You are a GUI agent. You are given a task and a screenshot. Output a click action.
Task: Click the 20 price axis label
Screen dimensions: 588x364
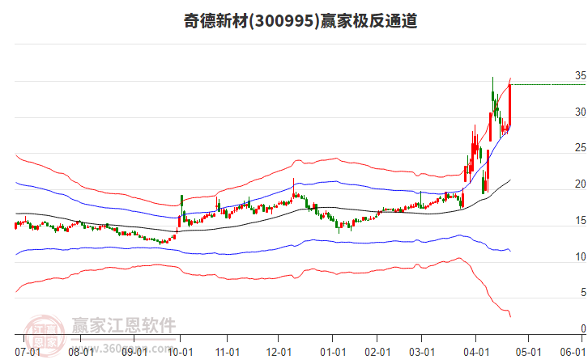[581, 184]
